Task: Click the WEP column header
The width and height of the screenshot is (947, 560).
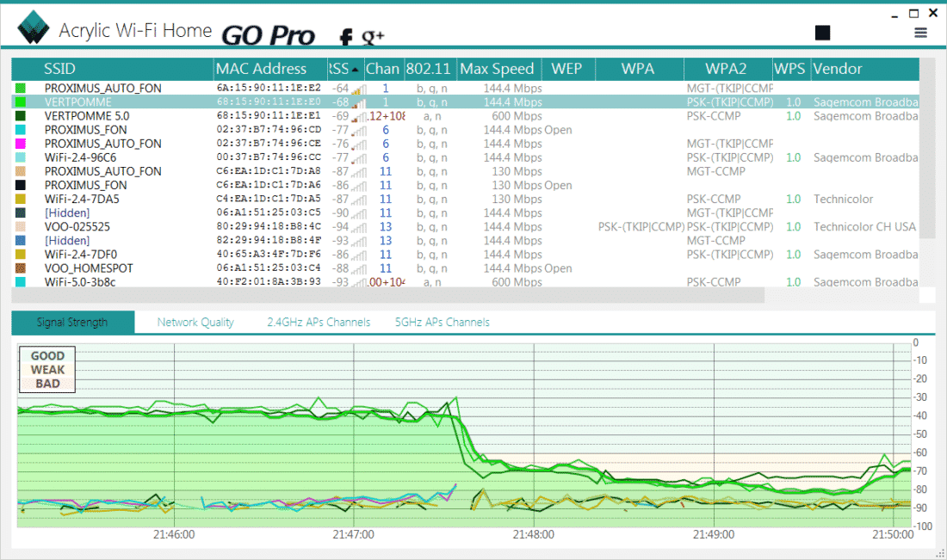Action: point(568,69)
